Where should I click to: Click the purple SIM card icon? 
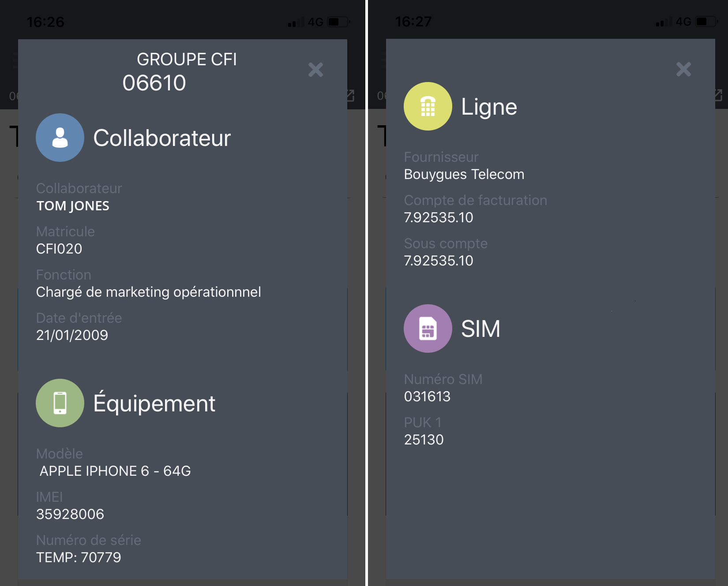pos(428,328)
